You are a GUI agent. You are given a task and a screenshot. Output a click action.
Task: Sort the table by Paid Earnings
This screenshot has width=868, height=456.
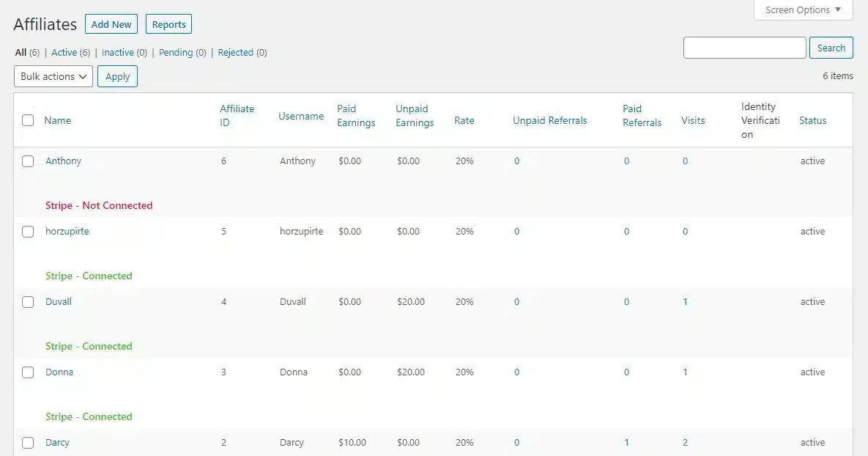[356, 115]
